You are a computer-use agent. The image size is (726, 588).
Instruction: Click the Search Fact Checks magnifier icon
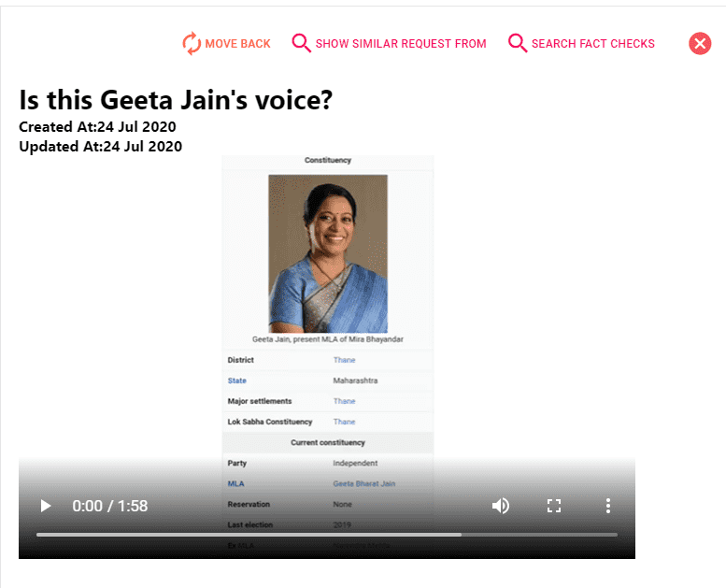pyautogui.click(x=518, y=43)
